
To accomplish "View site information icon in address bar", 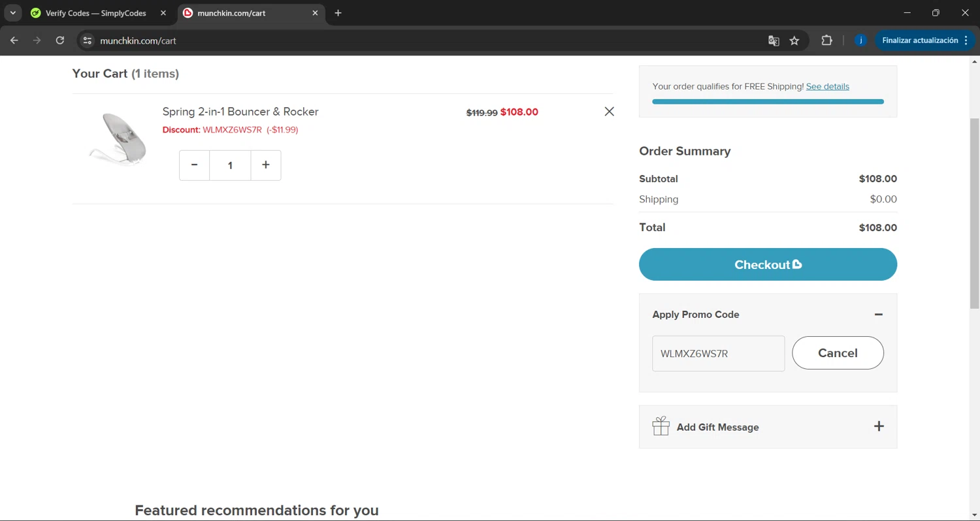I will point(88,40).
